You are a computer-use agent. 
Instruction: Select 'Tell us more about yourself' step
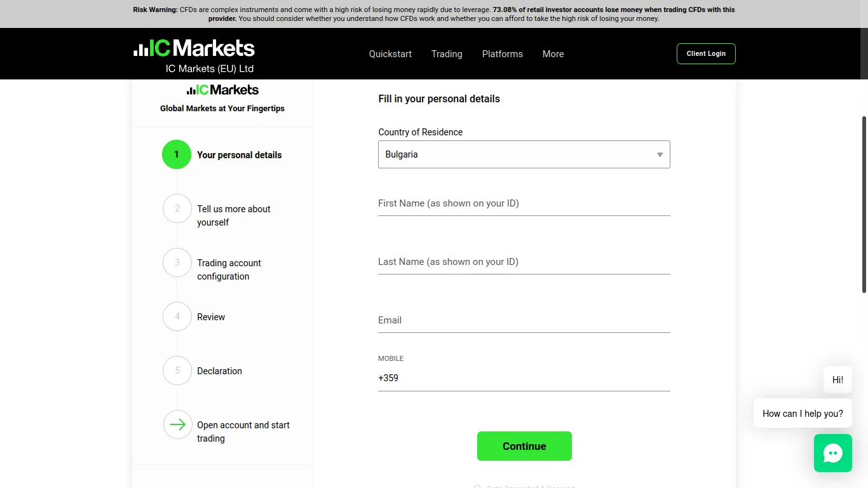234,215
